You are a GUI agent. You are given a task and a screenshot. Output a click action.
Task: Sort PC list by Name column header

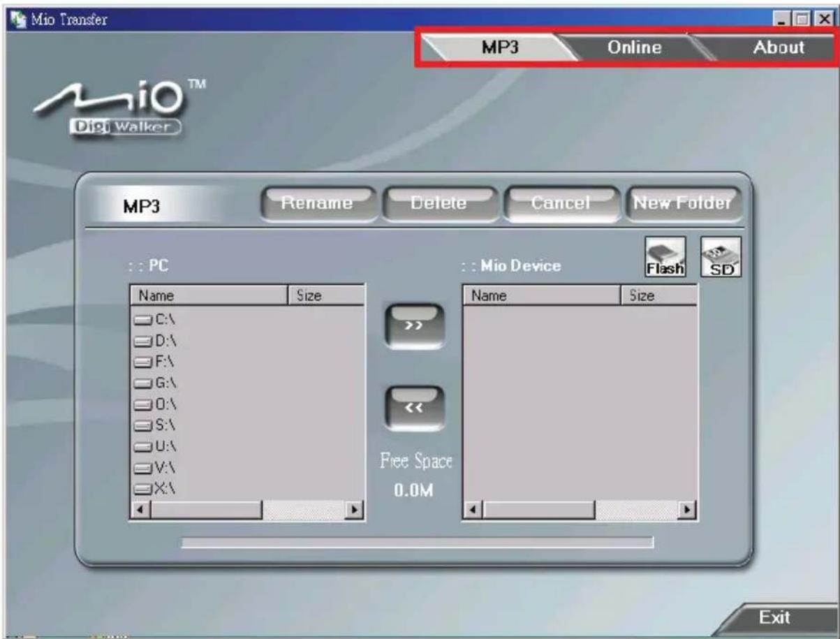click(x=209, y=295)
